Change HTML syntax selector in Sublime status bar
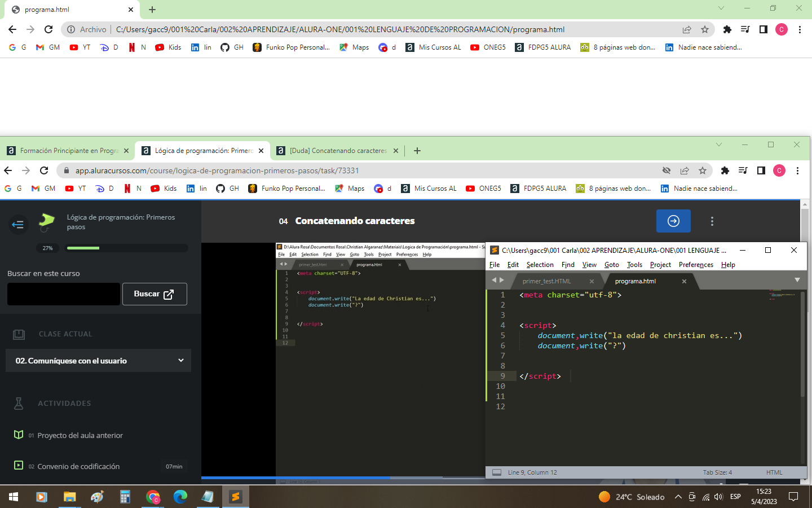 pos(774,472)
